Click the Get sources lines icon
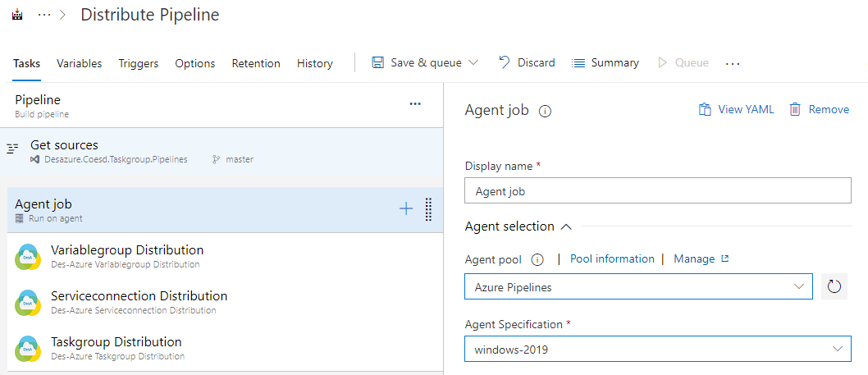Viewport: 868px width, 375px height. click(x=12, y=149)
